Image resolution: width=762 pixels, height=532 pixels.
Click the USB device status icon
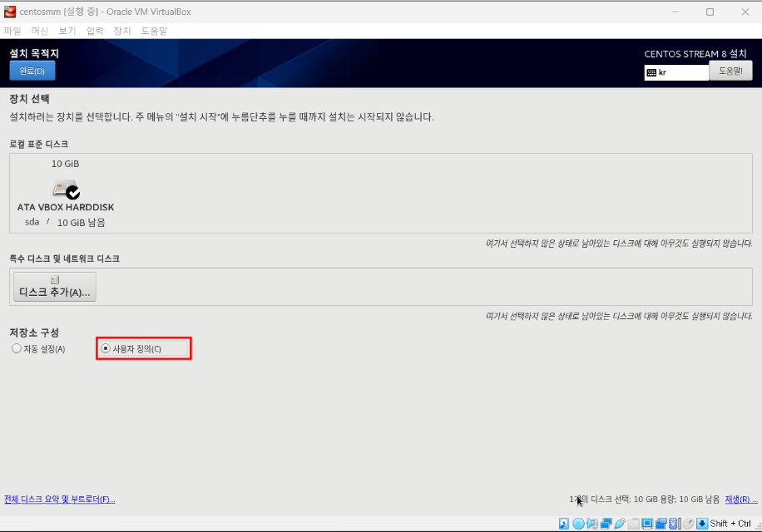(620, 523)
